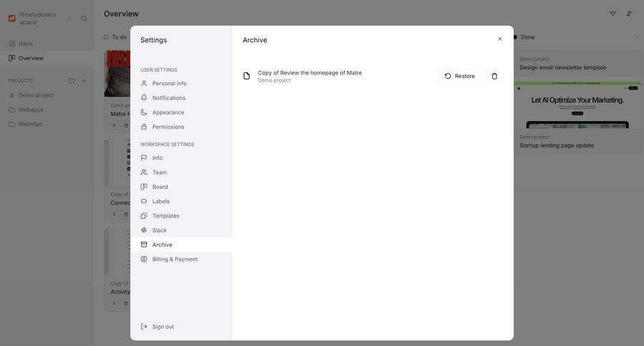Click the filter icon in Overview header
644x346 pixels.
point(613,14)
